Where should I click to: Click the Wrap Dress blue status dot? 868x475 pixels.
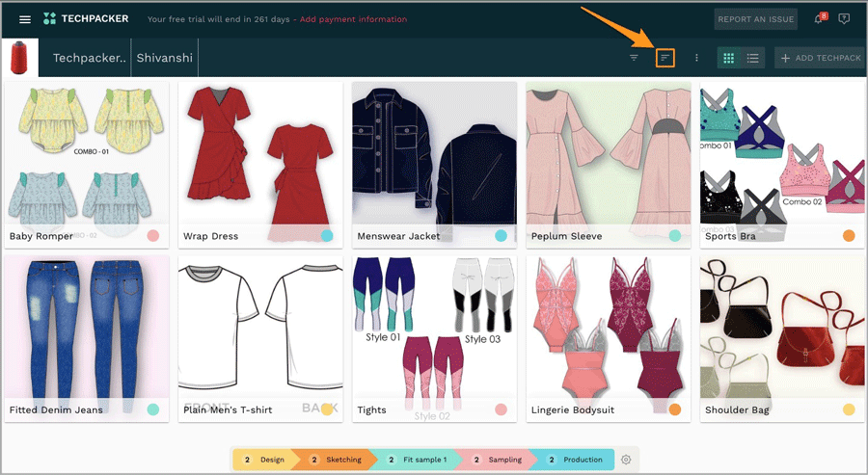coord(327,236)
